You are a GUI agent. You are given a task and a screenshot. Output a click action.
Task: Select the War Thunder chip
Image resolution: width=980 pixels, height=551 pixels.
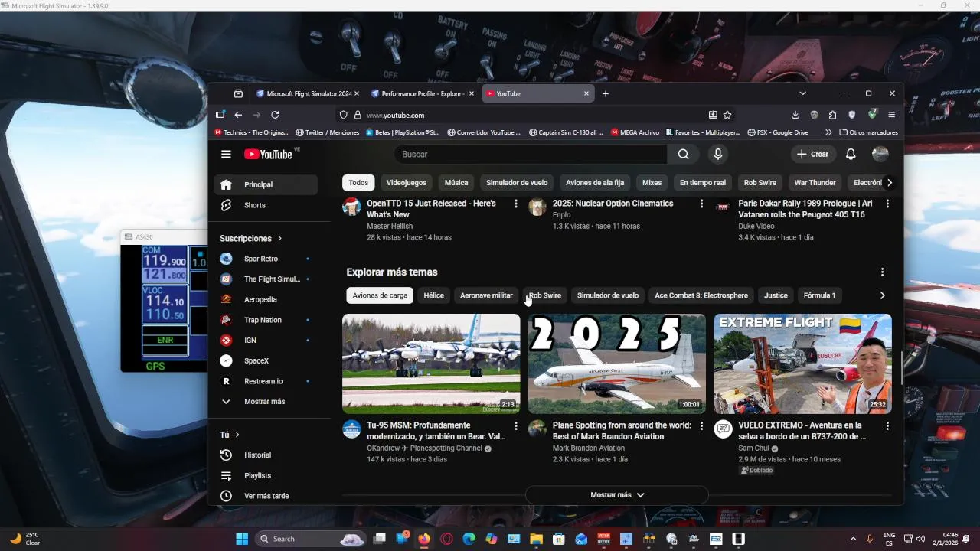pos(815,183)
